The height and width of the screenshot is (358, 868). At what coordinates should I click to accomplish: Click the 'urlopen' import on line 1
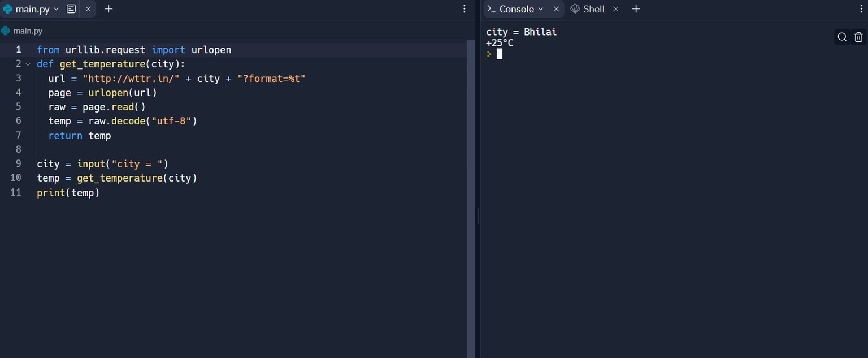(211, 50)
